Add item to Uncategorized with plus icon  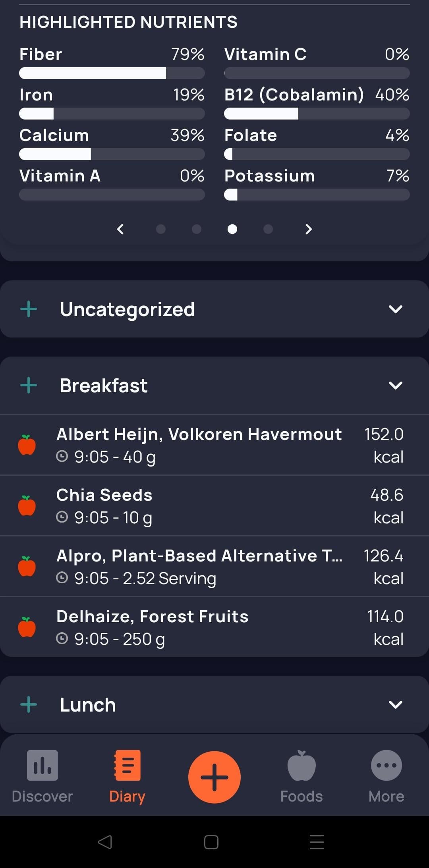click(x=29, y=309)
